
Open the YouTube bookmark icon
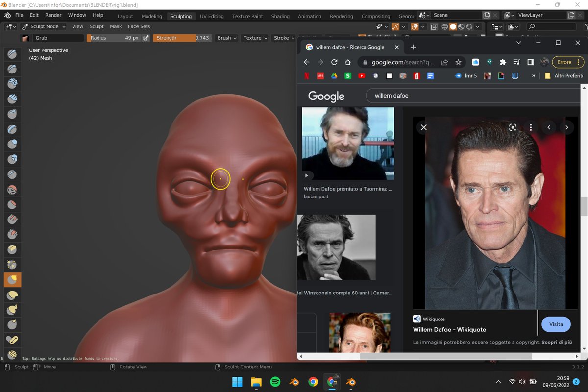362,76
